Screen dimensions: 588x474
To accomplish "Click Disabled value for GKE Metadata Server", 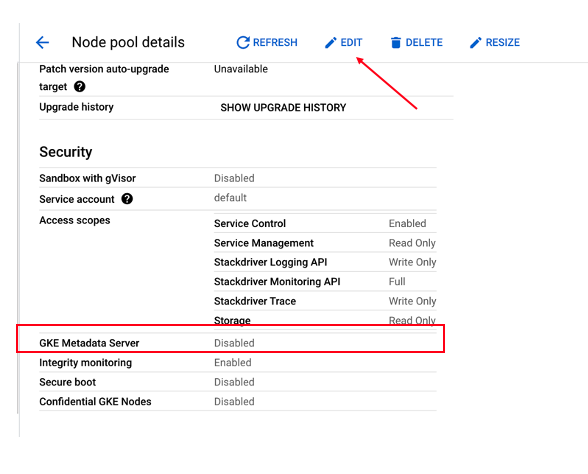I will coord(234,343).
